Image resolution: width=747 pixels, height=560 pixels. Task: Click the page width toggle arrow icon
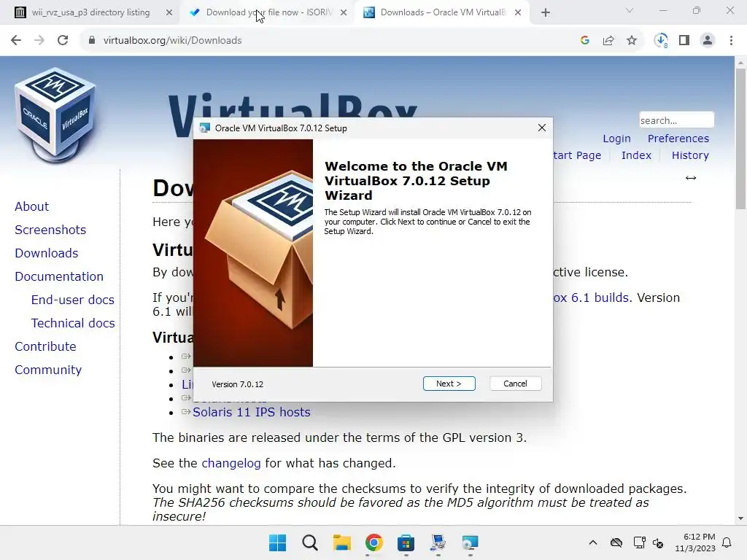690,178
